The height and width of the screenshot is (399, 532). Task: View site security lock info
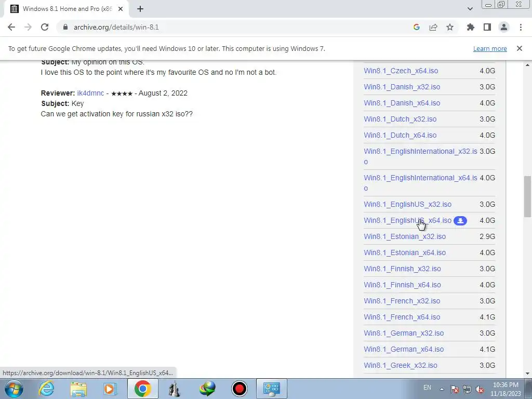(x=65, y=27)
